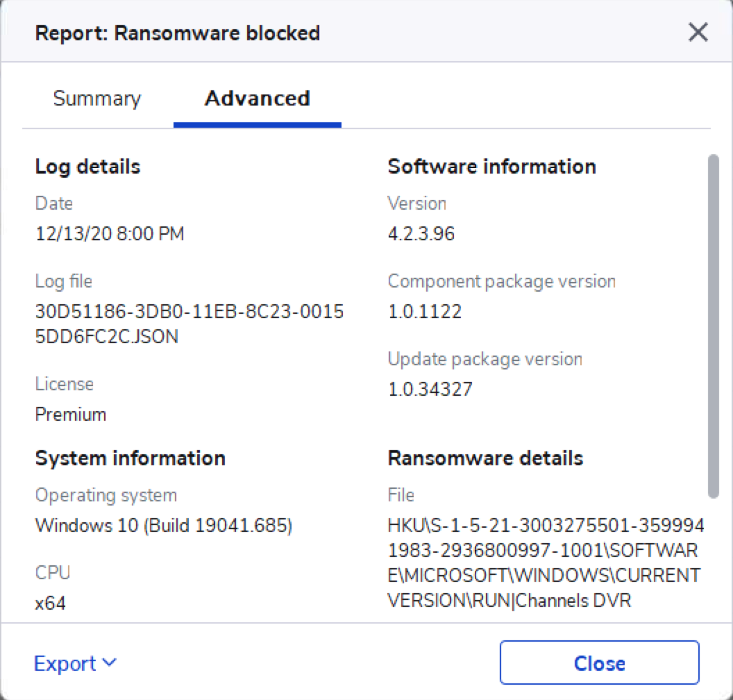Screen dimensions: 733x700
Task: Close the report dialog with the X icon
Action: [x=698, y=33]
